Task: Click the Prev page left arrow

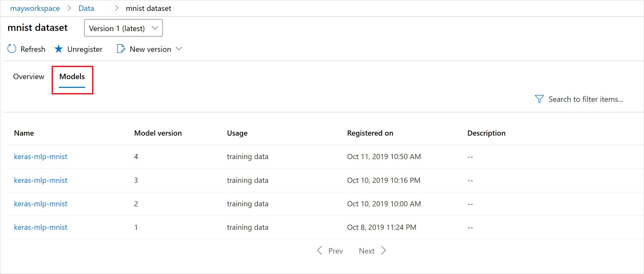Action: (x=320, y=251)
